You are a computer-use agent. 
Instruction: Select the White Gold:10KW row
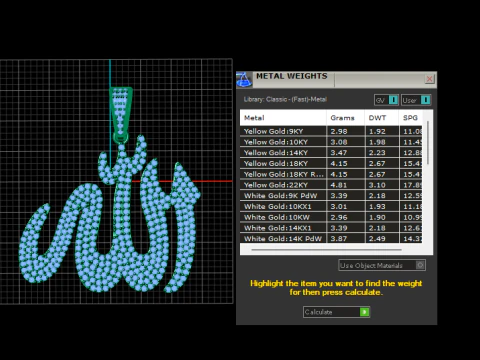click(331, 217)
